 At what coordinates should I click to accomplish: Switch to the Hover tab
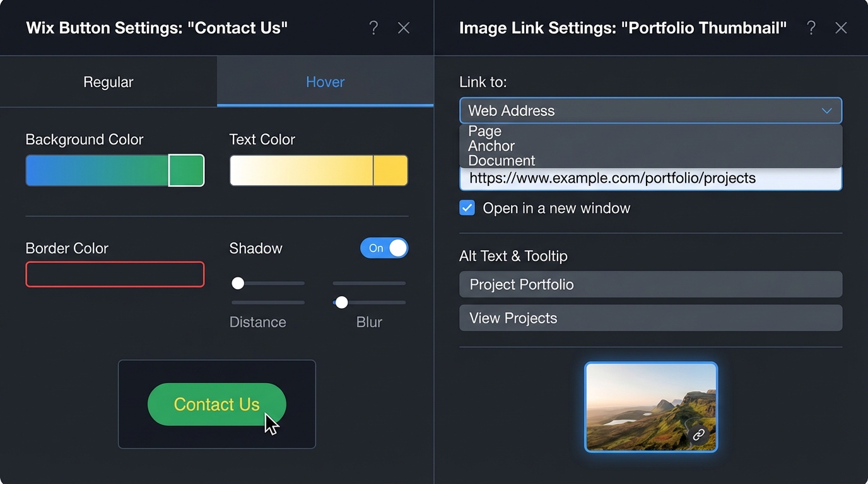tap(325, 81)
